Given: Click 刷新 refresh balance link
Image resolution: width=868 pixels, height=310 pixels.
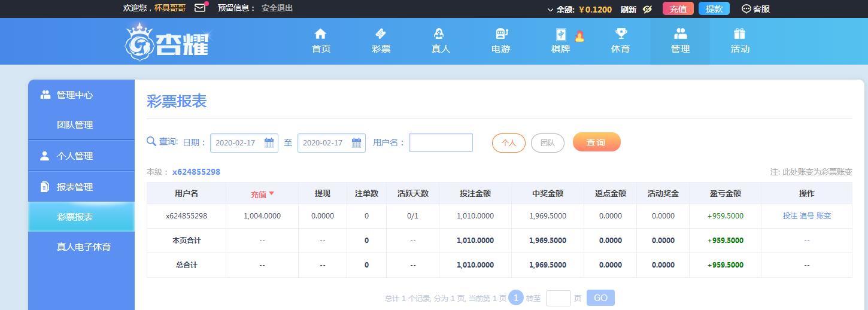Looking at the screenshot, I should 629,9.
